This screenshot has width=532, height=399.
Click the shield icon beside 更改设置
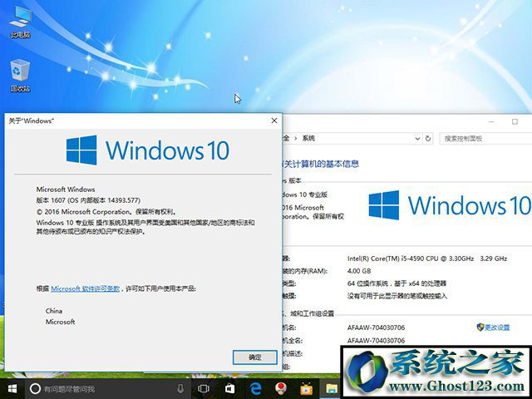[480, 328]
